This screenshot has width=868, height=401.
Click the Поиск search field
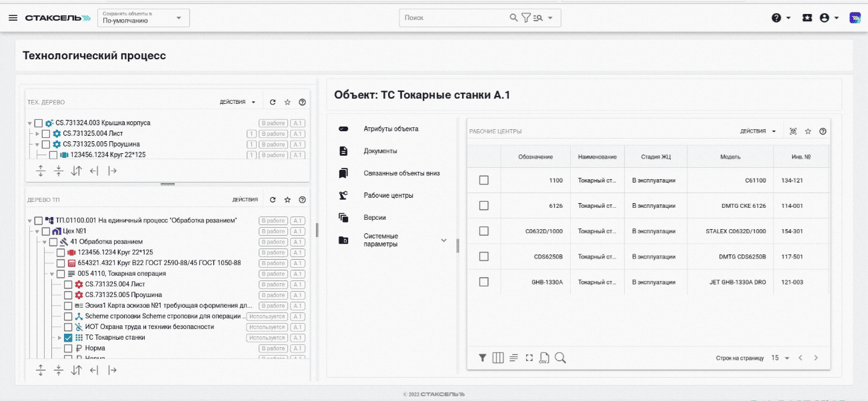[x=453, y=18]
